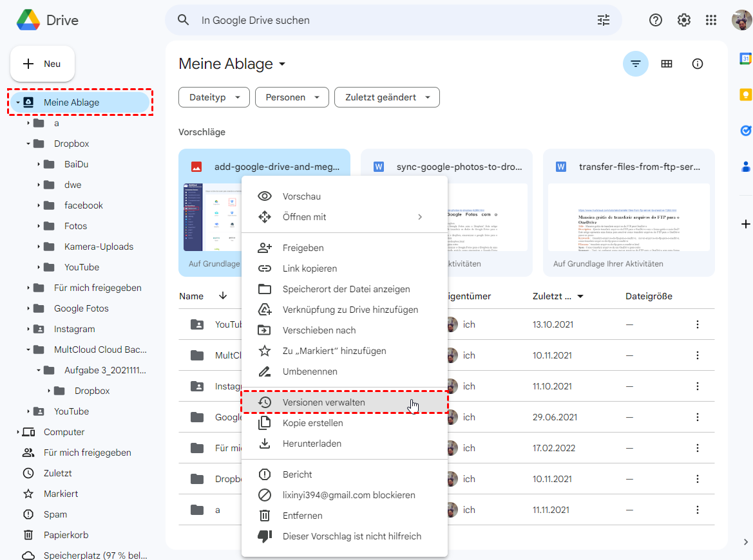The height and width of the screenshot is (560, 753).
Task: Click the Neu button
Action: [43, 64]
